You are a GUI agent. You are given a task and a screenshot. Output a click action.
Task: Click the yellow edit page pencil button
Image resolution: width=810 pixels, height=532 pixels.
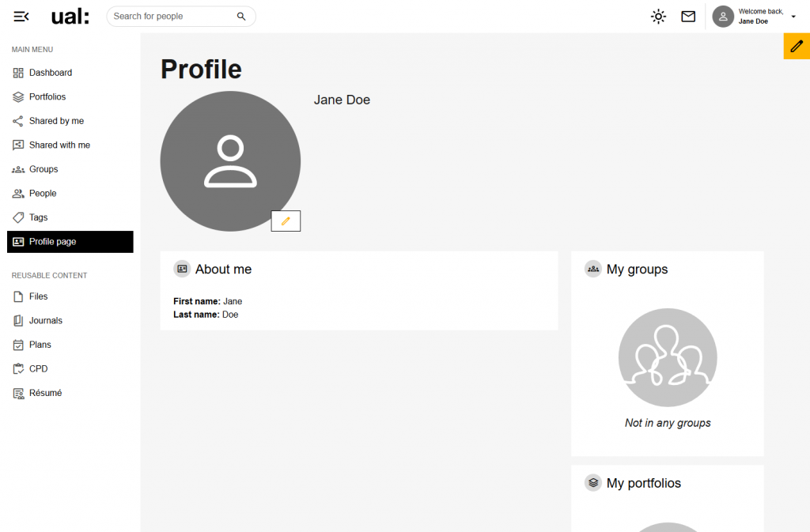pos(797,46)
